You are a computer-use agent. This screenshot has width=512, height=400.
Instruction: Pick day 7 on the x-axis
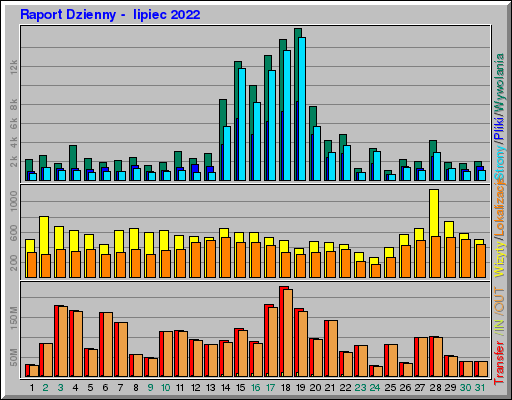pos(120,388)
